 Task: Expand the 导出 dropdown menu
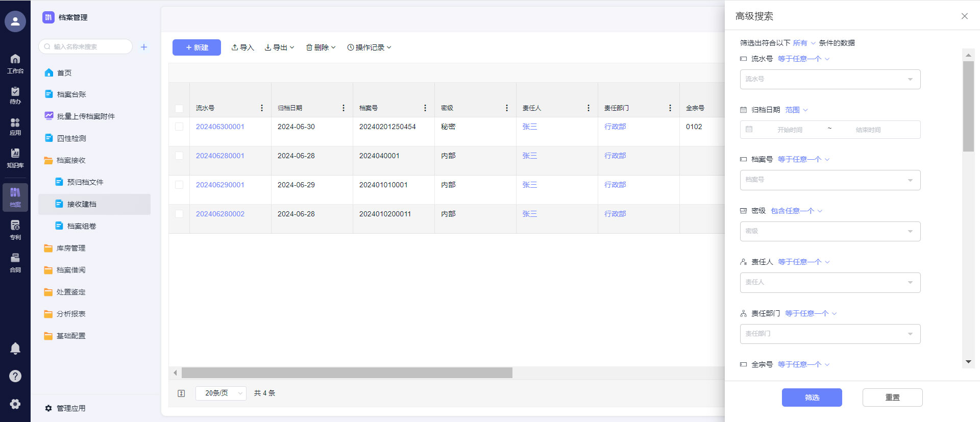click(x=279, y=47)
